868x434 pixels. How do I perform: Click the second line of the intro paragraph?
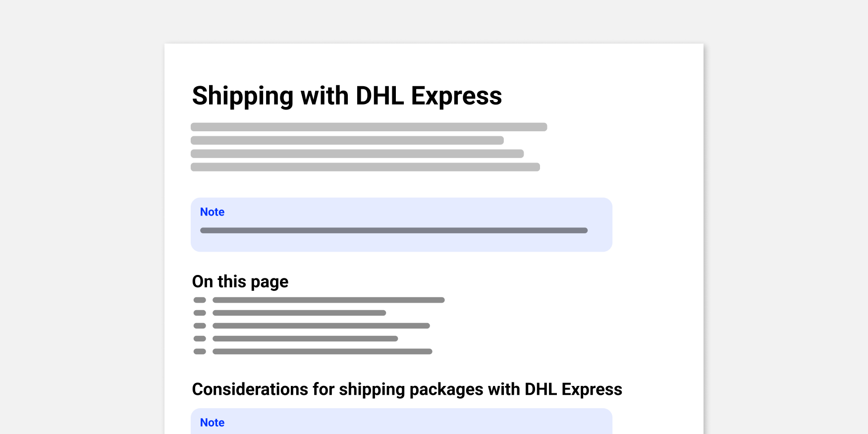(x=347, y=140)
